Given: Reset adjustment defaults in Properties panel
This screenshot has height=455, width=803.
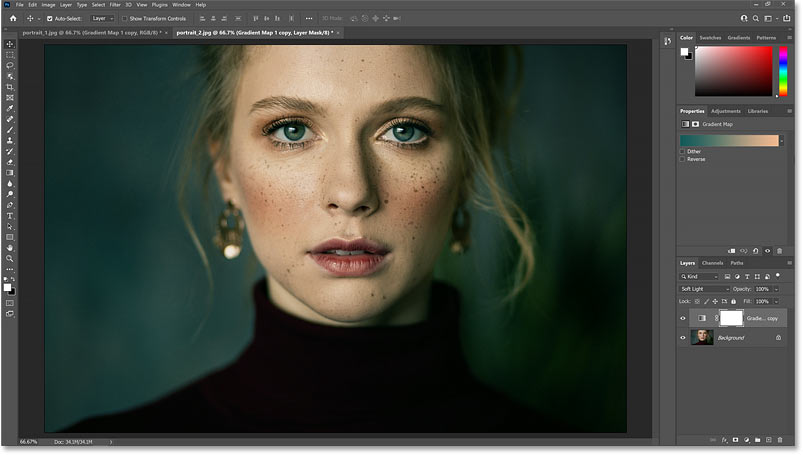Looking at the screenshot, I should [755, 251].
